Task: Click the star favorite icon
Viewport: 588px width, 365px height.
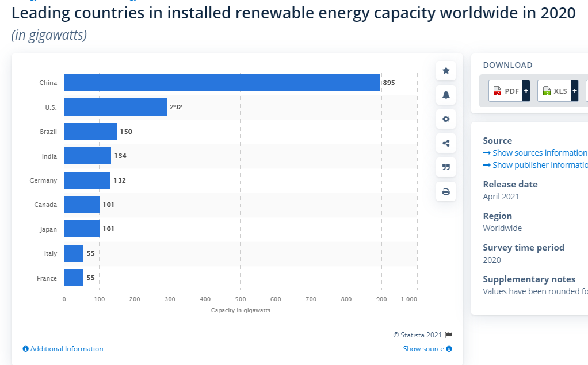Action: tap(446, 71)
